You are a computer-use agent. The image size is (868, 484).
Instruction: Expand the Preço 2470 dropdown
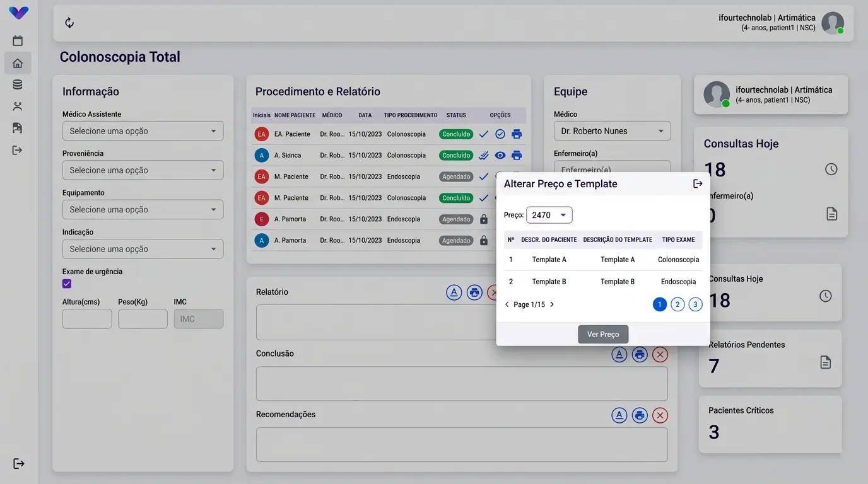pos(549,215)
